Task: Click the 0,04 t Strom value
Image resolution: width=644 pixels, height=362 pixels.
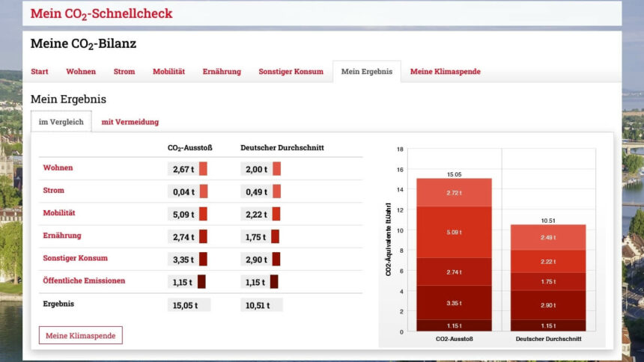Action: (183, 191)
